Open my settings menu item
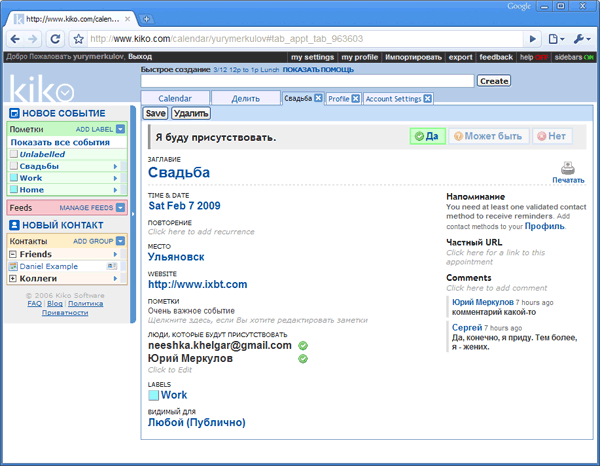600x466 pixels. 312,57
